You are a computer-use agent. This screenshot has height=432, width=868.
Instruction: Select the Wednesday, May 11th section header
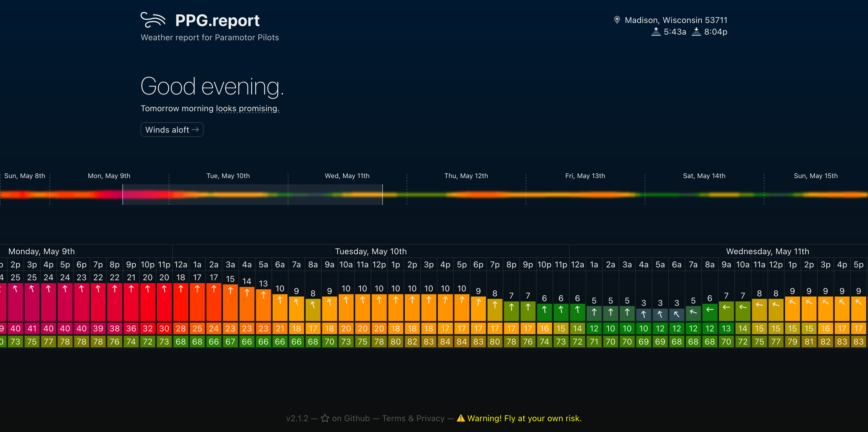tap(768, 251)
